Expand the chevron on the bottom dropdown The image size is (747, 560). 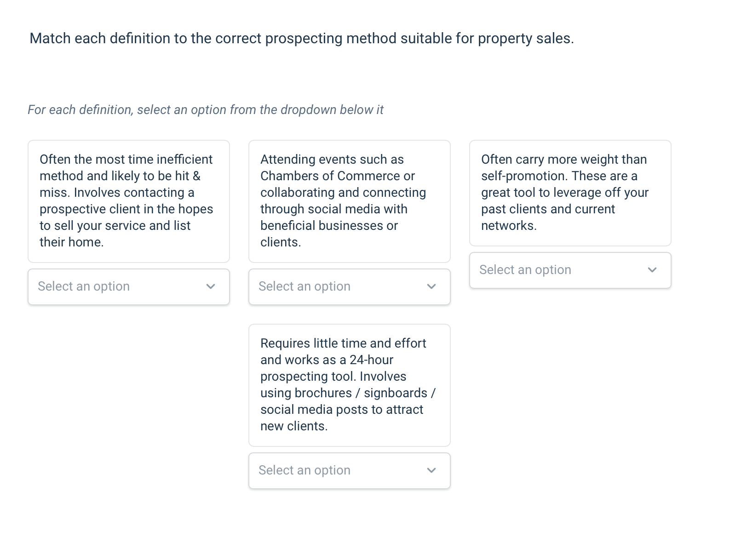[x=431, y=470]
